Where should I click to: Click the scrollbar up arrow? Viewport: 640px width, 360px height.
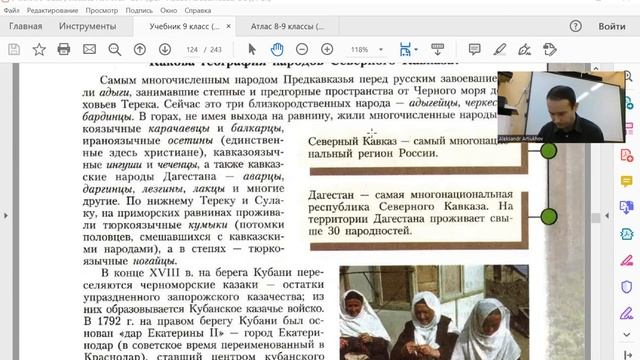(x=596, y=68)
